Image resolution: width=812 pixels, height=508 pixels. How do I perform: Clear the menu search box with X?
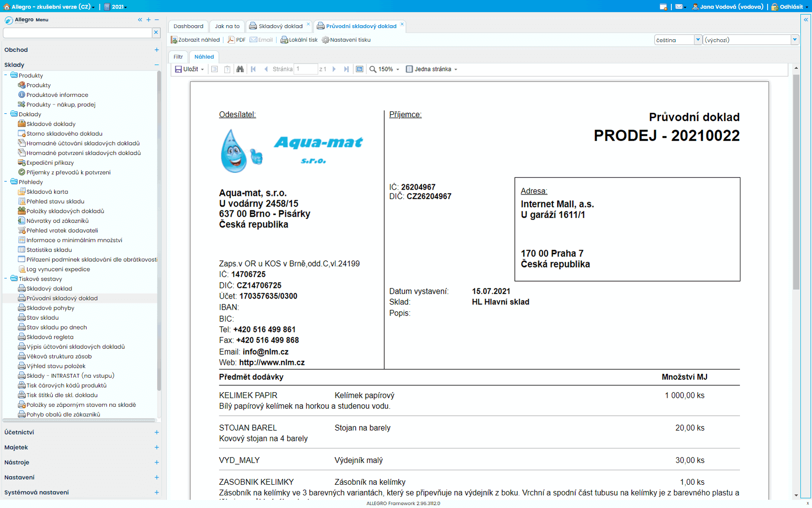[x=156, y=32]
